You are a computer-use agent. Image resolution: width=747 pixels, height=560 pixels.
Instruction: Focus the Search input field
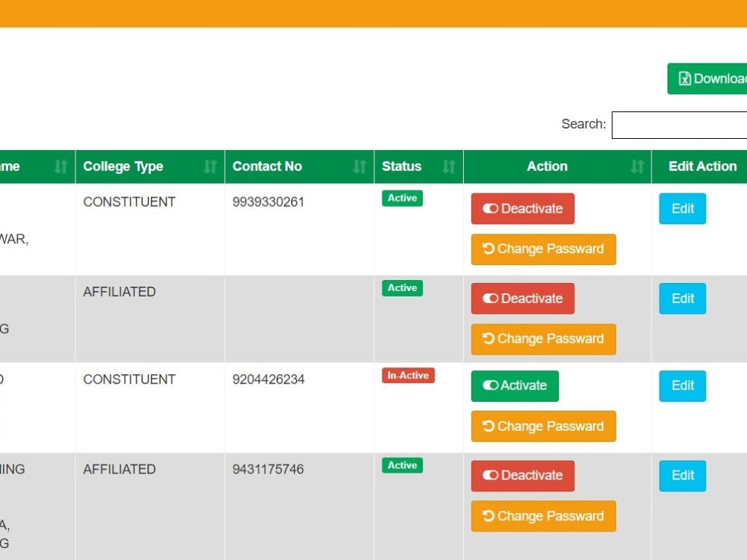pyautogui.click(x=679, y=125)
